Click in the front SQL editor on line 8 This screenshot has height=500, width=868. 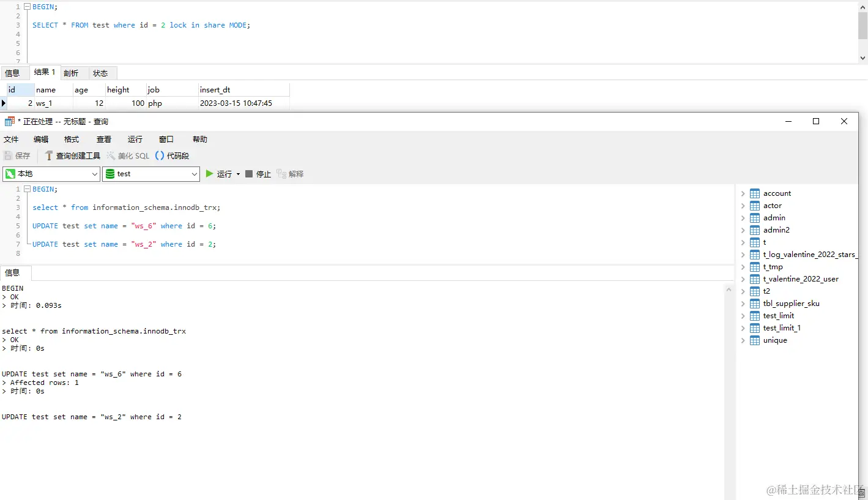[x=379, y=253]
